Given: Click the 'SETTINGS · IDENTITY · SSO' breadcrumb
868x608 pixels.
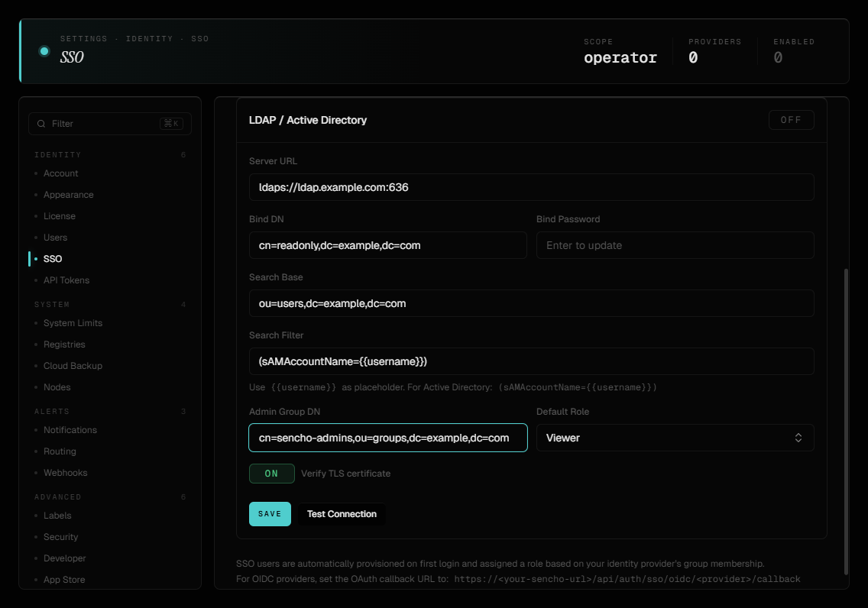Looking at the screenshot, I should [x=134, y=39].
